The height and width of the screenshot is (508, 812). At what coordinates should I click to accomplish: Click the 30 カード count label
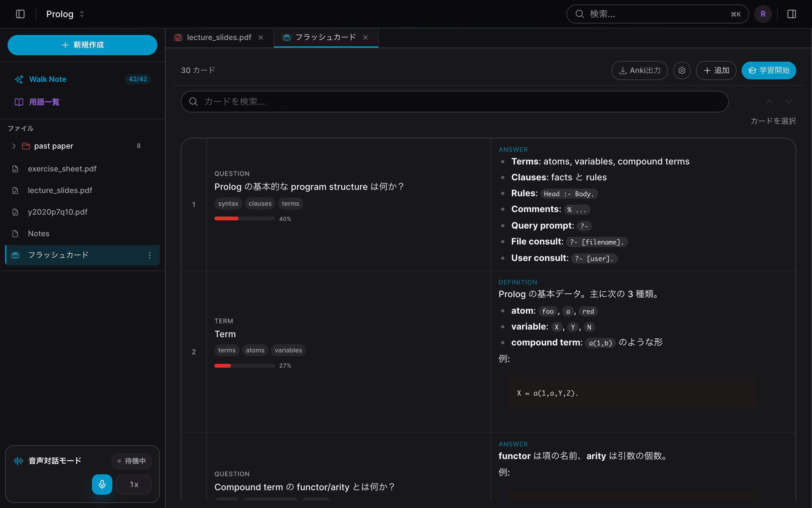click(198, 70)
